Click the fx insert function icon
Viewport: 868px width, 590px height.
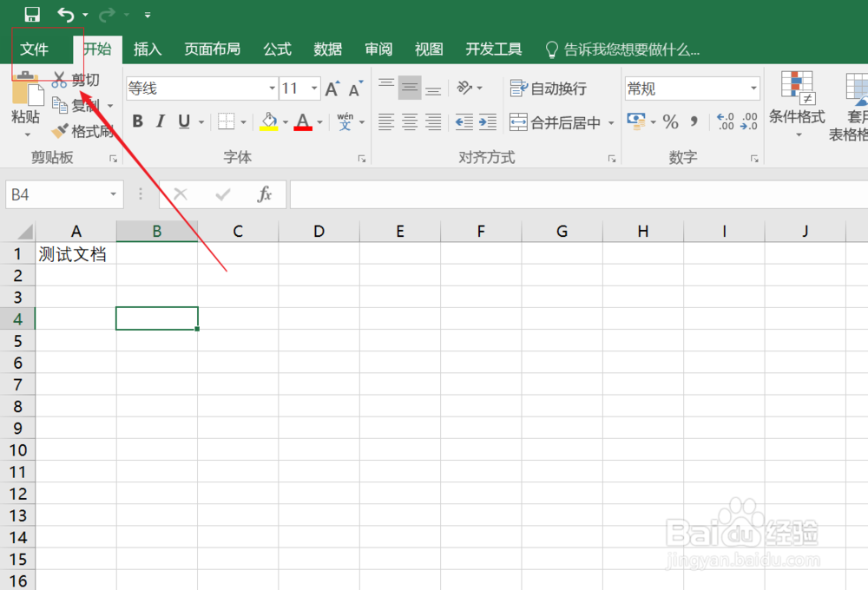coord(265,194)
